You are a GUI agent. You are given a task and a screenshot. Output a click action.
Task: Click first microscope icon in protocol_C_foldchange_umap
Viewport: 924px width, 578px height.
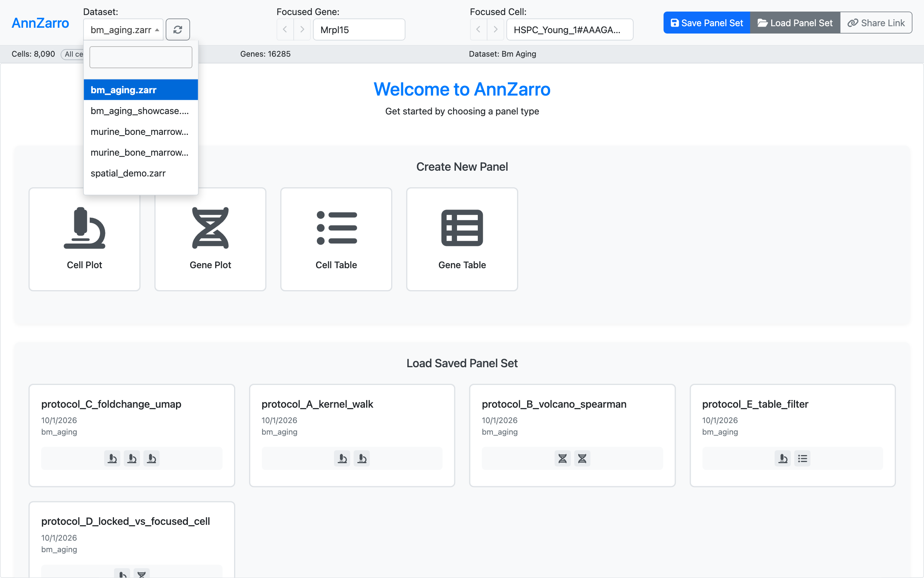click(x=112, y=459)
